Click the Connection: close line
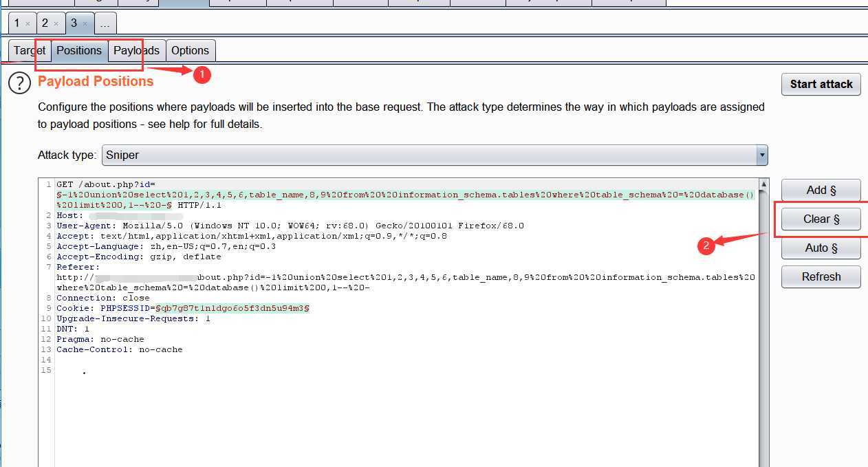Screen dimensions: 868x467 [103, 298]
